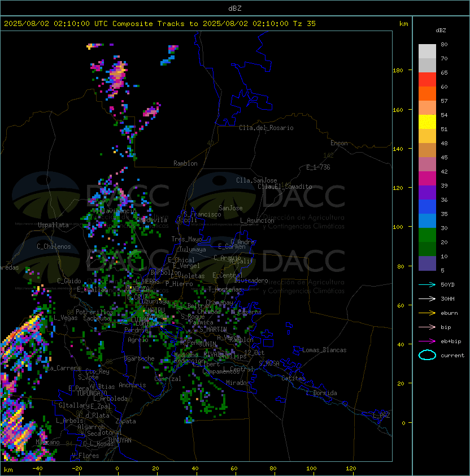The image size is (470, 476).
Task: Select the magenta 42 dBZ swatch
Action: (x=427, y=178)
